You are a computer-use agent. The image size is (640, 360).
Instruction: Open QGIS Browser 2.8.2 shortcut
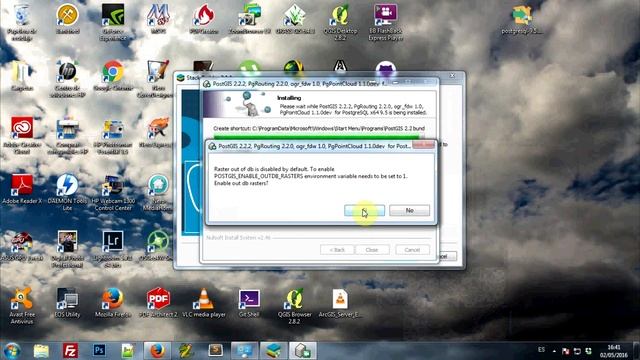(295, 306)
